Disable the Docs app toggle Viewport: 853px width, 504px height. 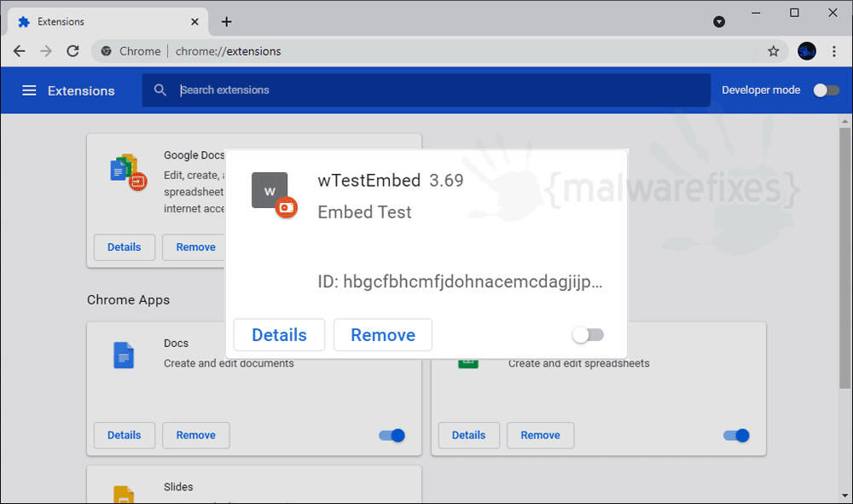(x=392, y=436)
